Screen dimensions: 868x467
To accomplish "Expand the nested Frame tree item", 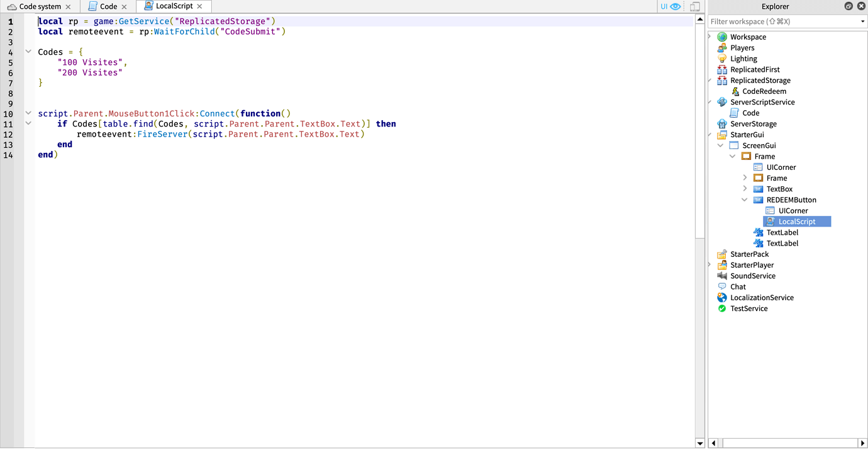I will tap(745, 177).
